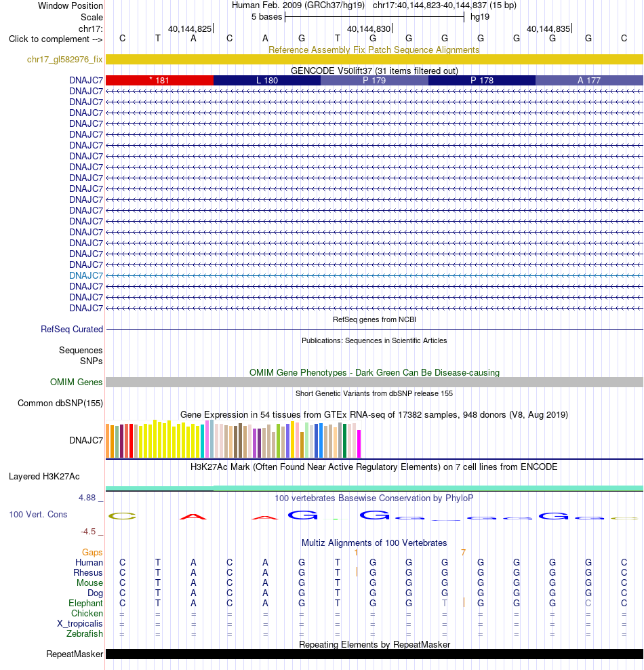Select the Scale track label
The height and width of the screenshot is (670, 644).
click(92, 17)
